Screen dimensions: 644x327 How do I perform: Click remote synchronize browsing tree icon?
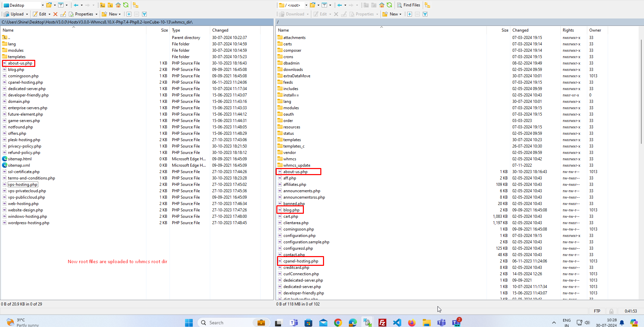coord(427,5)
